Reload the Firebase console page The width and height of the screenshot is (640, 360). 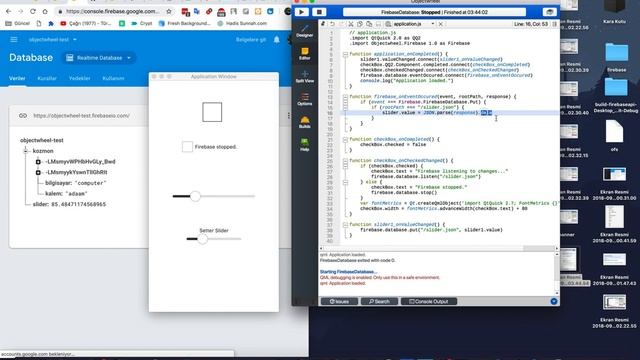33,11
